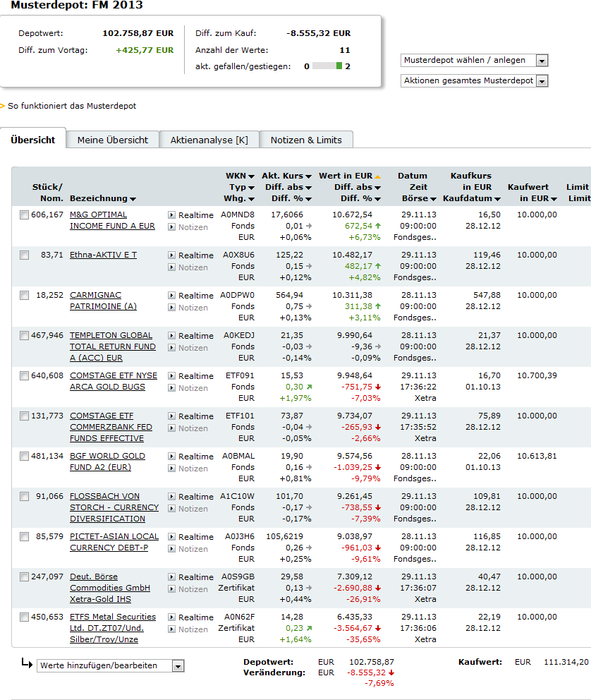
Task: Open Realtime icon for M&G Optimal Income
Action: [171, 215]
